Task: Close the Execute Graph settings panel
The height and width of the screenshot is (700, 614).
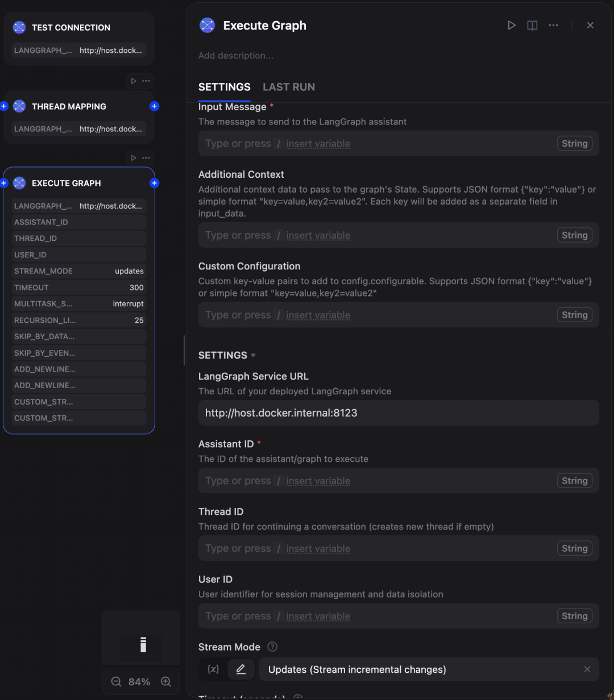Action: coord(590,26)
